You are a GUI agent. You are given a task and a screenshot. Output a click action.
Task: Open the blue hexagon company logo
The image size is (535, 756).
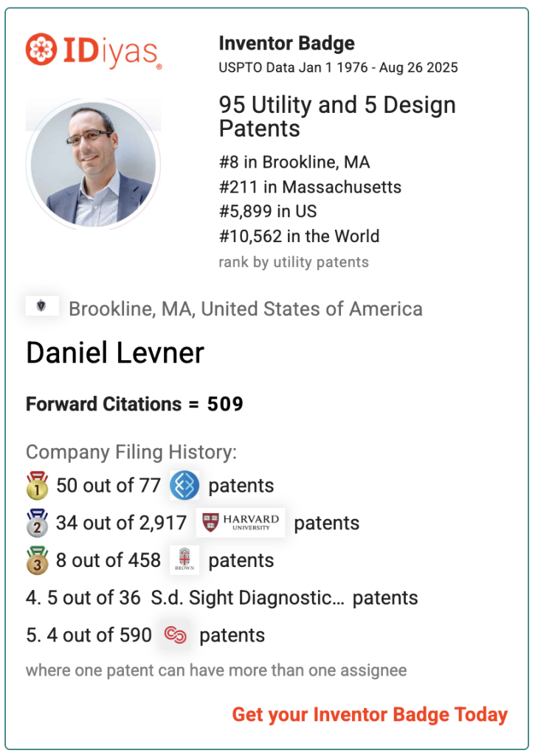[184, 485]
